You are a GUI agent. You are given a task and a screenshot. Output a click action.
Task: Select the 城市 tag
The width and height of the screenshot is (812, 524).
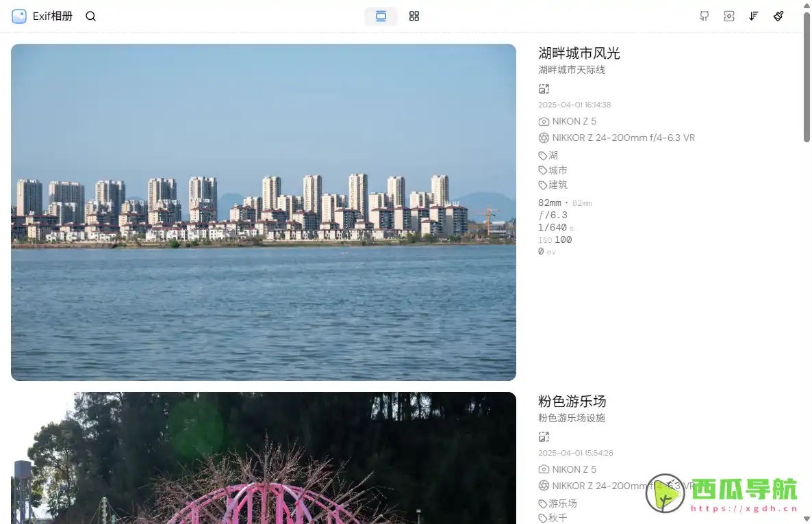(558, 170)
